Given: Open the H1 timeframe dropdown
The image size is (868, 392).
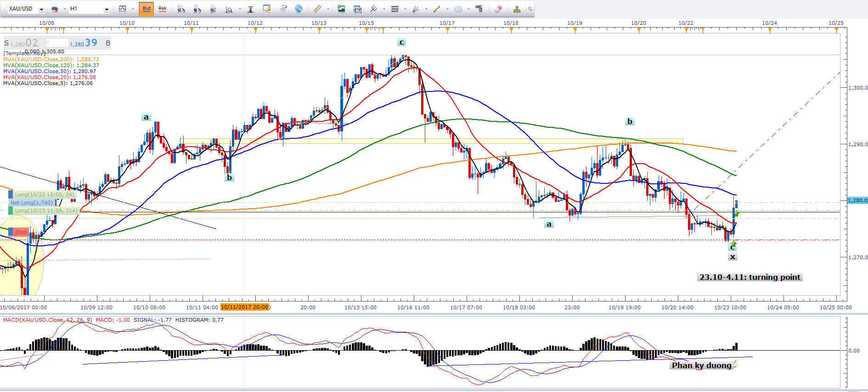Looking at the screenshot, I should pyautogui.click(x=107, y=9).
